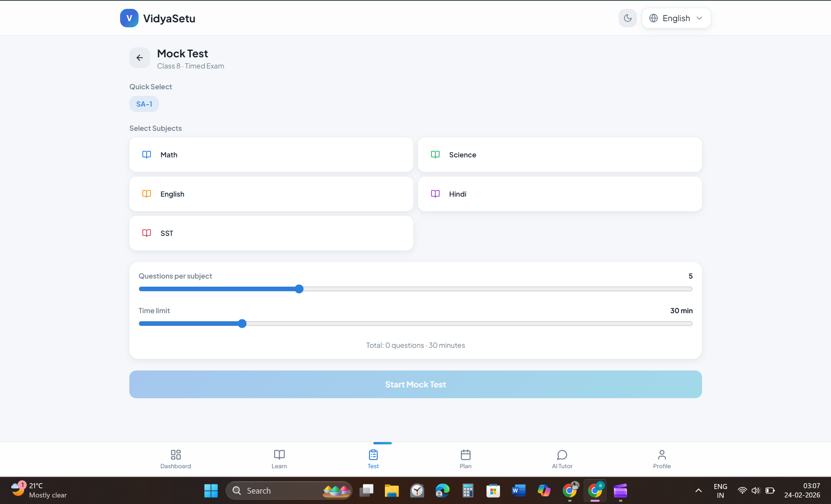Open the Plan calendar icon
This screenshot has width=831, height=504.
pos(465,455)
